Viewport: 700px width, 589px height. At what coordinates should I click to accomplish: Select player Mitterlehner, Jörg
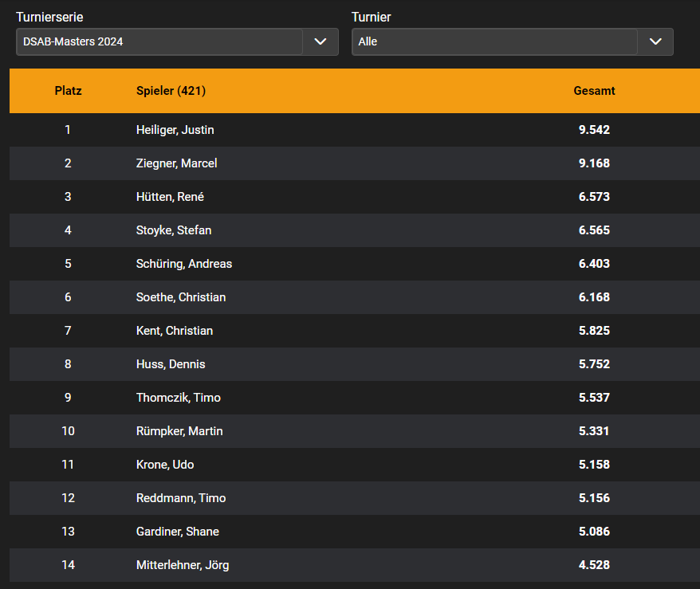coord(183,565)
